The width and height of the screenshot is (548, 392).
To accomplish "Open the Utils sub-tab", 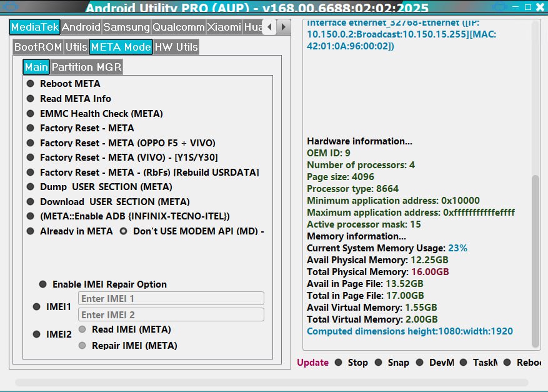I will [x=76, y=47].
